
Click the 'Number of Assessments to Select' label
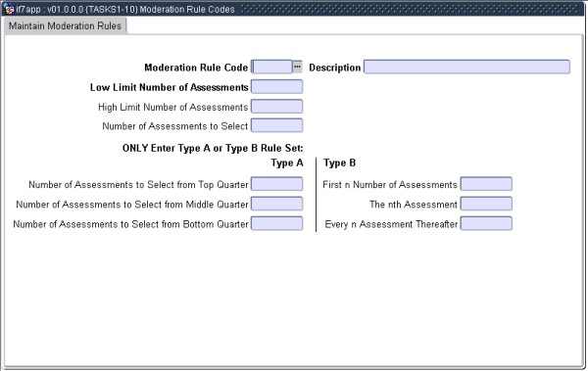click(x=175, y=126)
